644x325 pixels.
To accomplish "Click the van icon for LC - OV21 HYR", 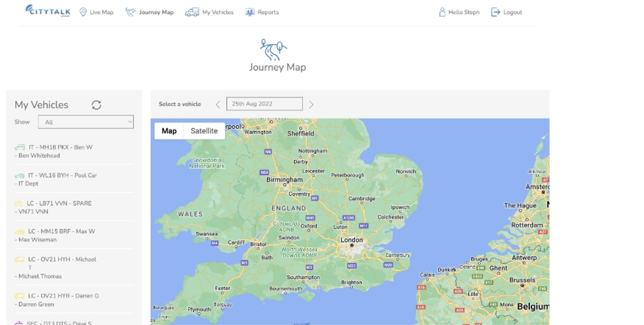I will point(19,296).
